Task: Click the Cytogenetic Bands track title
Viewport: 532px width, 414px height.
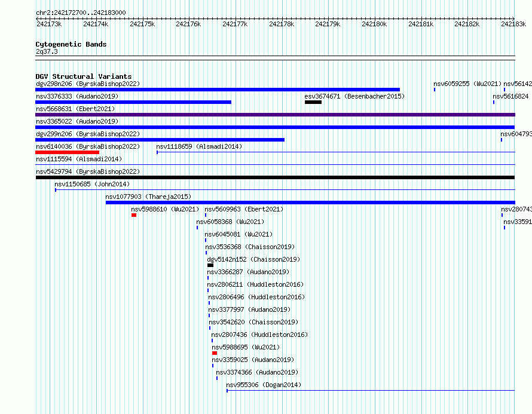Action: coord(71,44)
